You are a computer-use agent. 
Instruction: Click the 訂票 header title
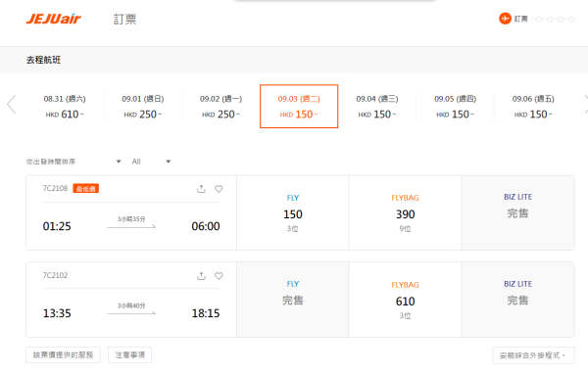[x=124, y=20]
